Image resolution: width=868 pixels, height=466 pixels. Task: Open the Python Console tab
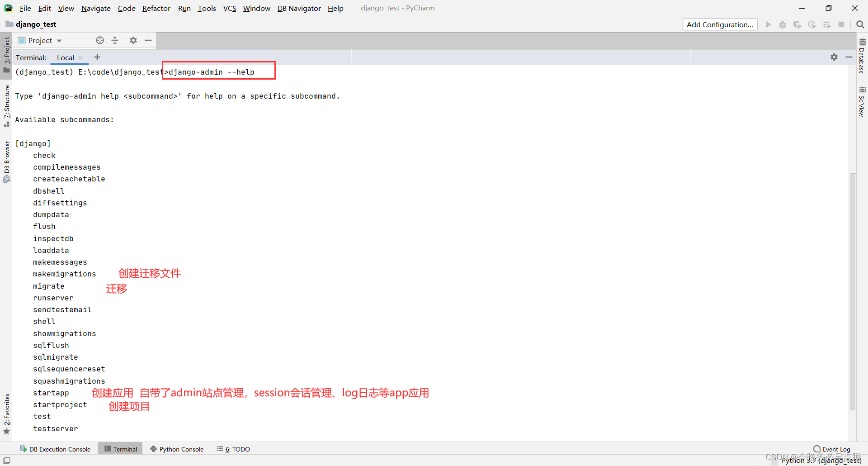pyautogui.click(x=177, y=449)
